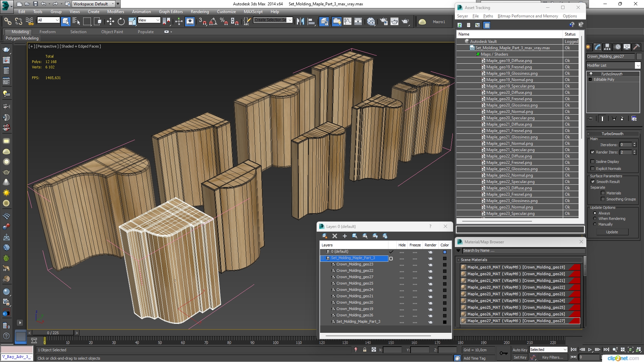Click Search by Name field in Material Browser
Image resolution: width=644 pixels, height=362 pixels.
click(523, 251)
